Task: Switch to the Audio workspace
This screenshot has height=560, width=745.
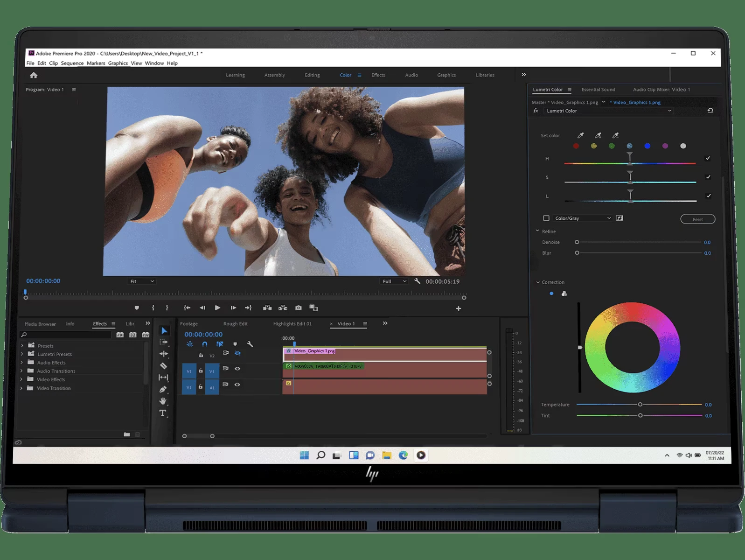Action: pos(411,75)
